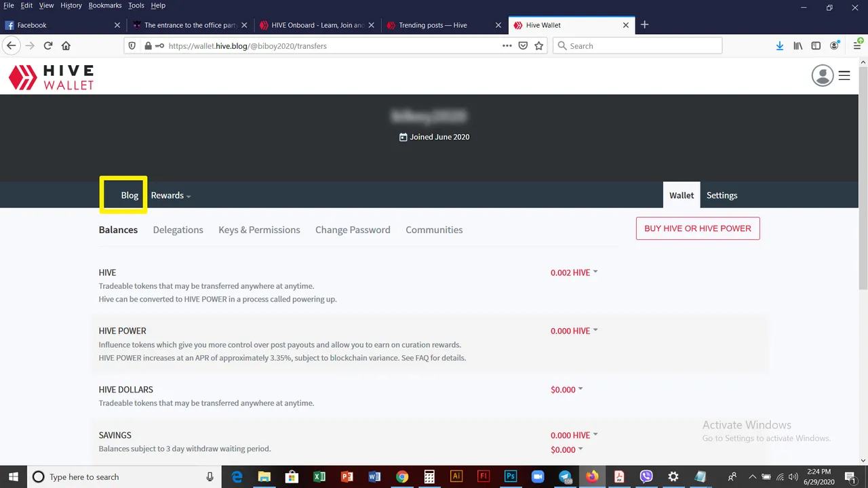
Task: Open the Hive Wallet hamburger menu
Action: [x=844, y=75]
